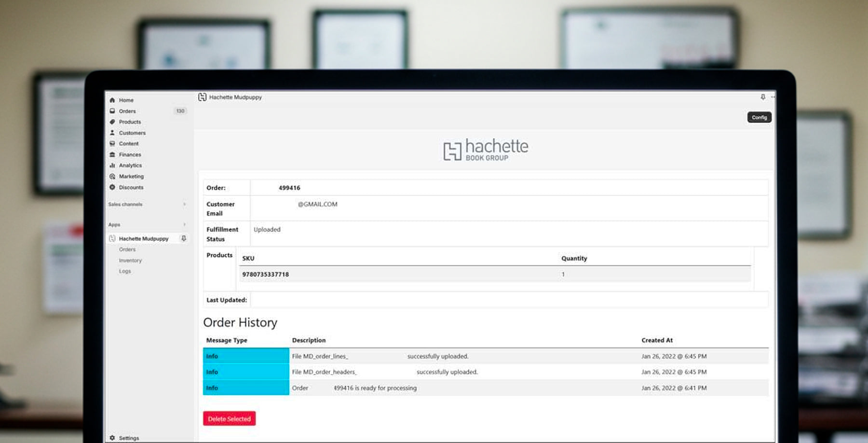
Task: Open Marketing section
Action: (x=131, y=177)
